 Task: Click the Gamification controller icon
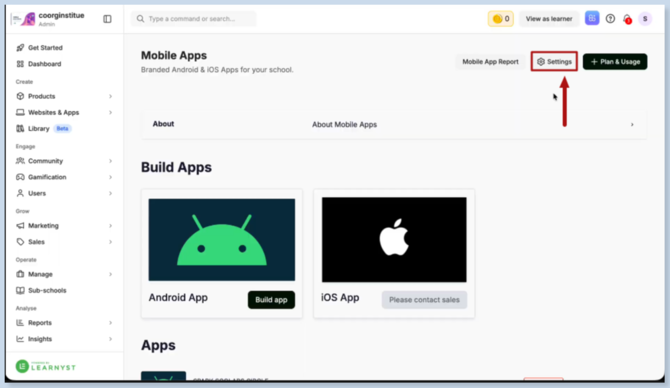click(20, 177)
